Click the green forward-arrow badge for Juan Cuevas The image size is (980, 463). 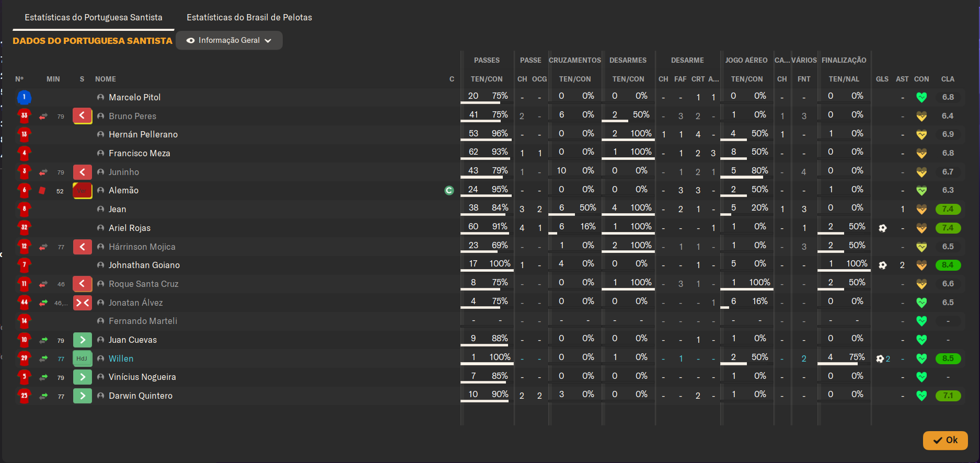83,340
